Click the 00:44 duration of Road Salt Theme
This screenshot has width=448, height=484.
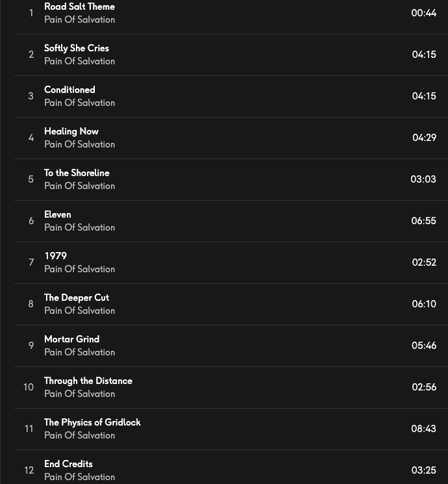(423, 13)
